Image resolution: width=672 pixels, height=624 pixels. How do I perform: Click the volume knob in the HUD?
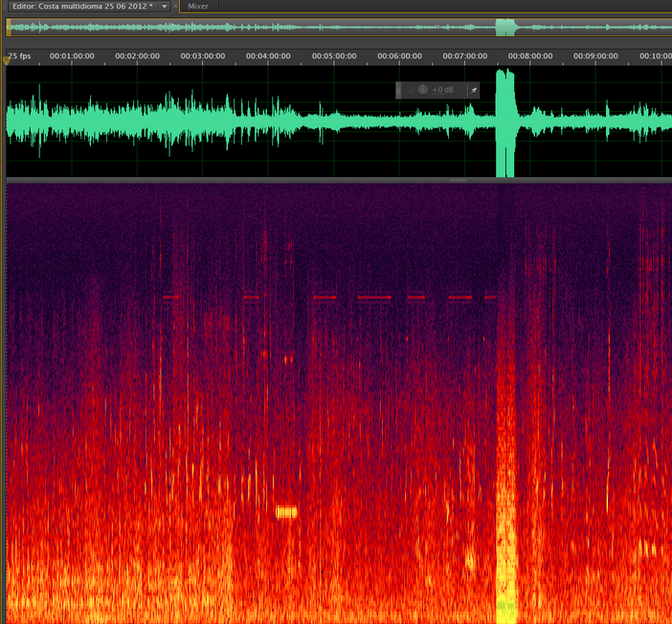point(423,90)
